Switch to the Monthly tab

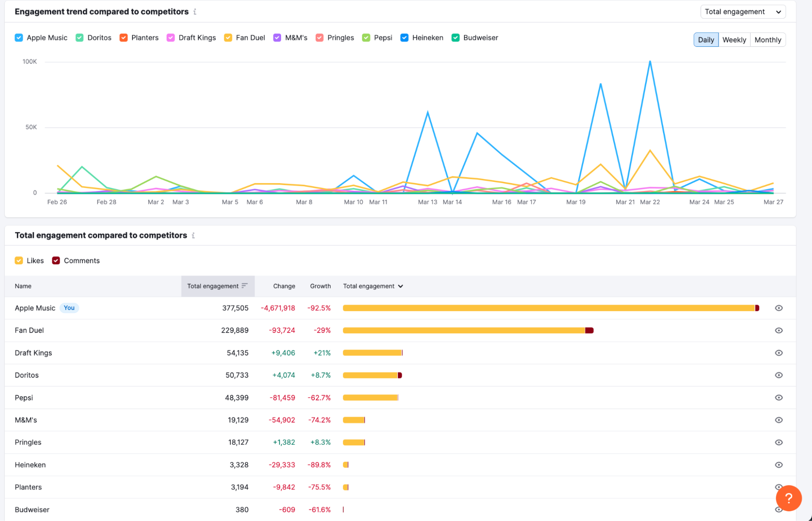click(767, 39)
